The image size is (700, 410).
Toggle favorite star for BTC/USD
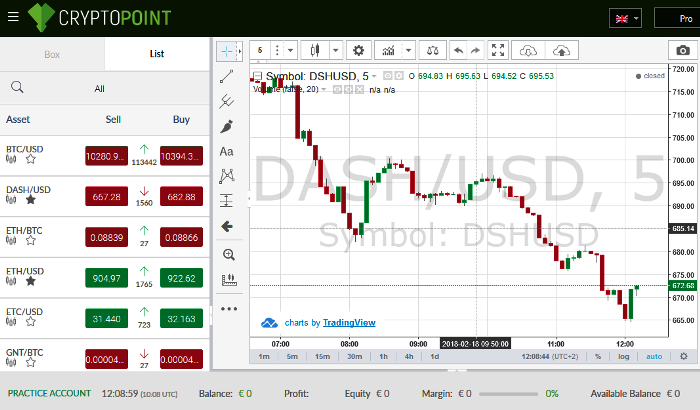click(x=30, y=159)
